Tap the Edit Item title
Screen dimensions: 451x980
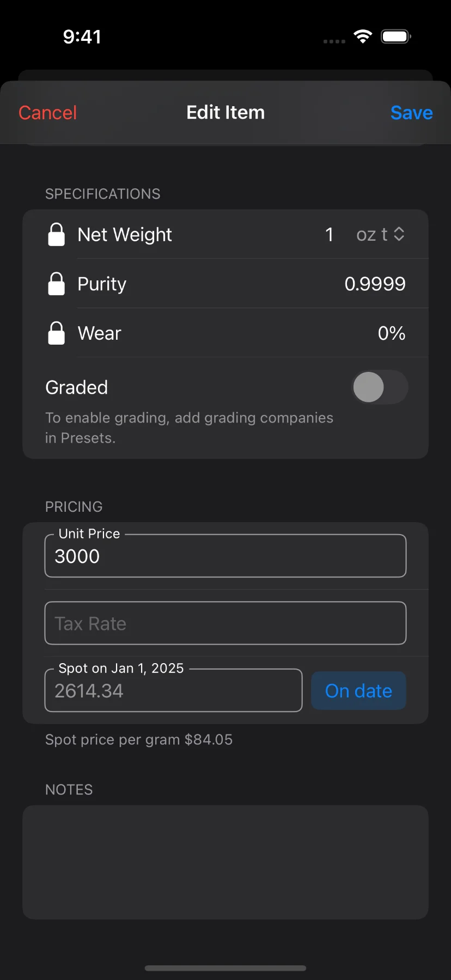(225, 113)
